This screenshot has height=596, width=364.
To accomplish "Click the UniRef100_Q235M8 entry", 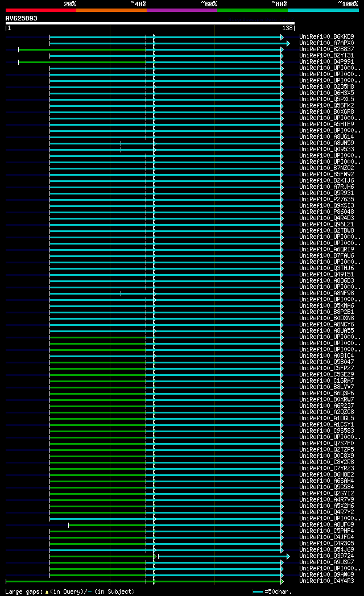I will coord(326,86).
